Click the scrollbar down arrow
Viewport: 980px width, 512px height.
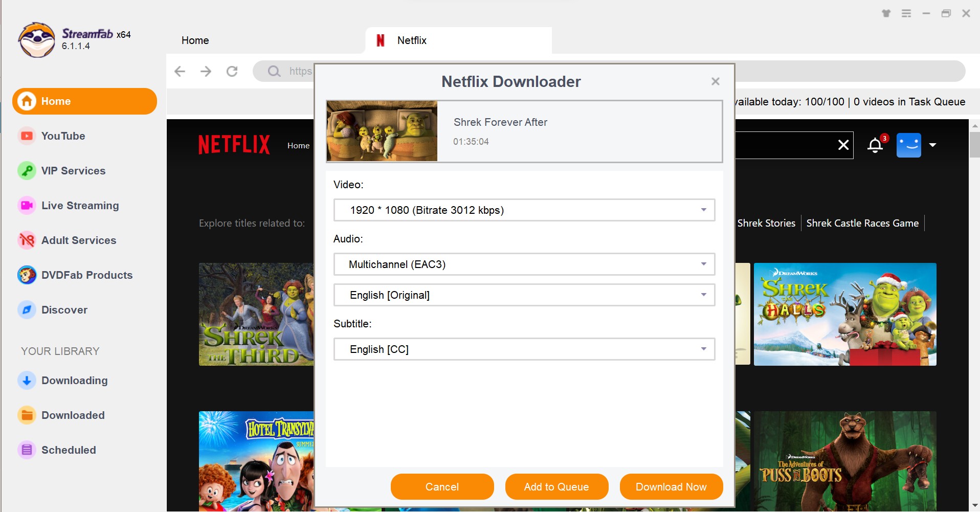pyautogui.click(x=974, y=506)
